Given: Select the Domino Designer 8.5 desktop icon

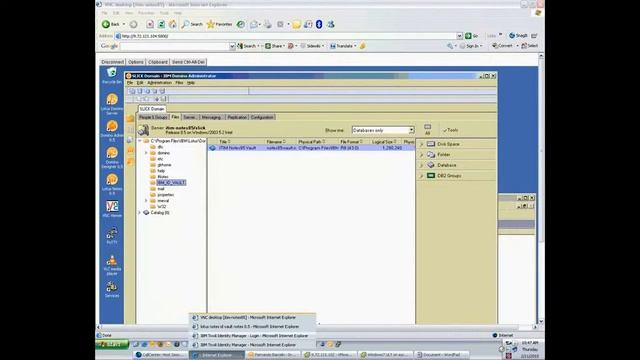Looking at the screenshot, I should (x=112, y=158).
